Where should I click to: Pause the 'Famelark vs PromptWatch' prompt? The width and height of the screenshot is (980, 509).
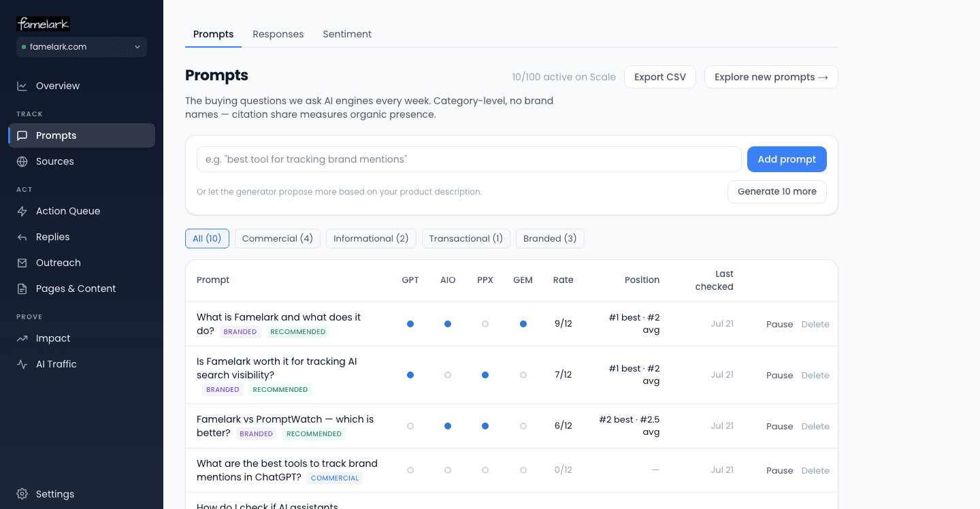[x=779, y=426]
